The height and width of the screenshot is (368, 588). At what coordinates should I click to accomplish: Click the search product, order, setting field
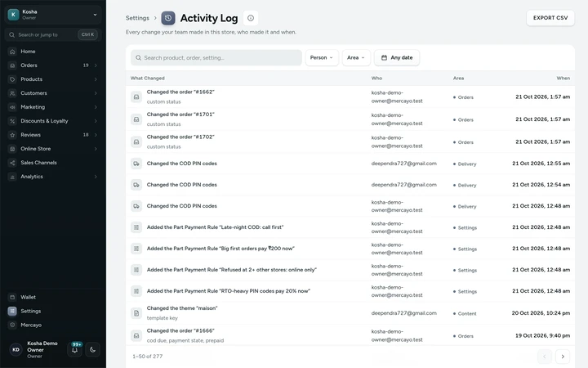pos(216,58)
